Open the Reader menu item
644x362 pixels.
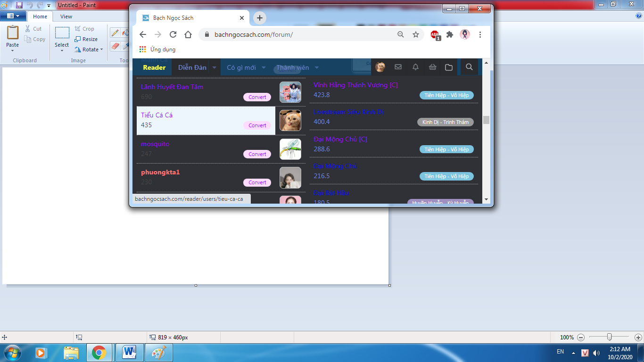154,67
